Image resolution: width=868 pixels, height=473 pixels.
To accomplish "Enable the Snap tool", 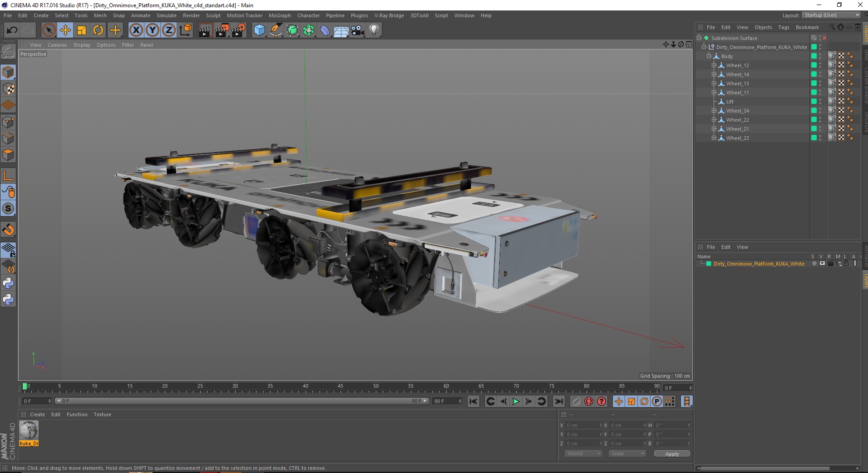I will [x=8, y=230].
